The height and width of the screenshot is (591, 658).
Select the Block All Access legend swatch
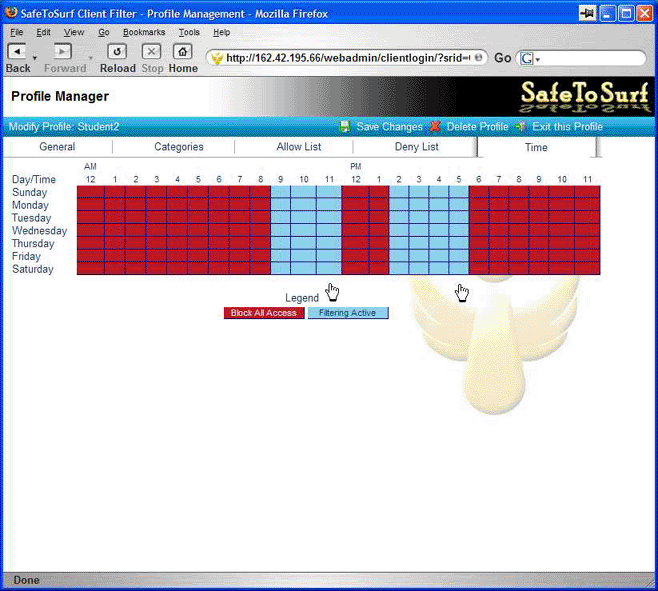tap(264, 313)
